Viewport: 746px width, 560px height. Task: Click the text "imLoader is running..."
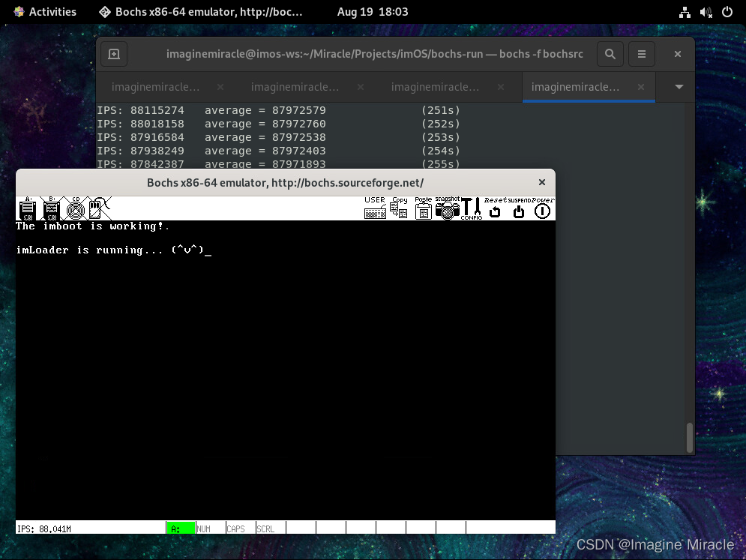[89, 250]
